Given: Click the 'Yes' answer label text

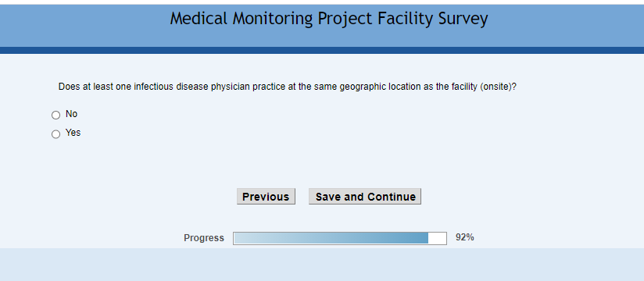Looking at the screenshot, I should pos(73,133).
